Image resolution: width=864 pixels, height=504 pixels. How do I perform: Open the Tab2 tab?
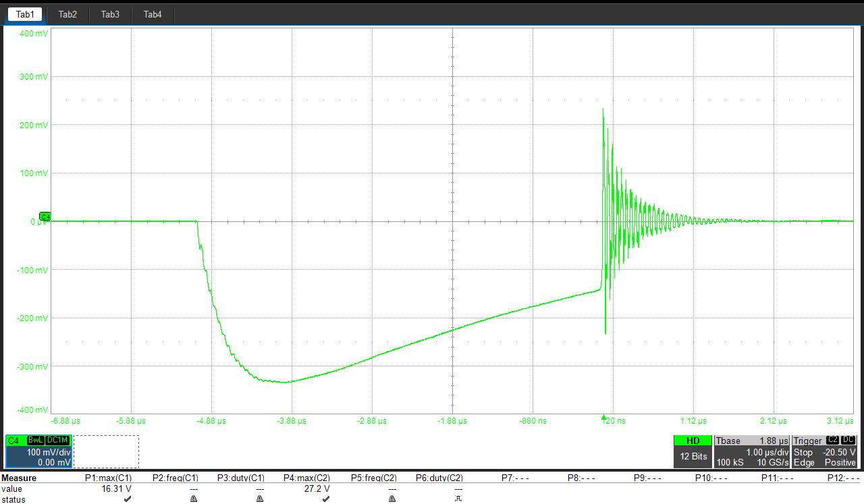pyautogui.click(x=67, y=14)
